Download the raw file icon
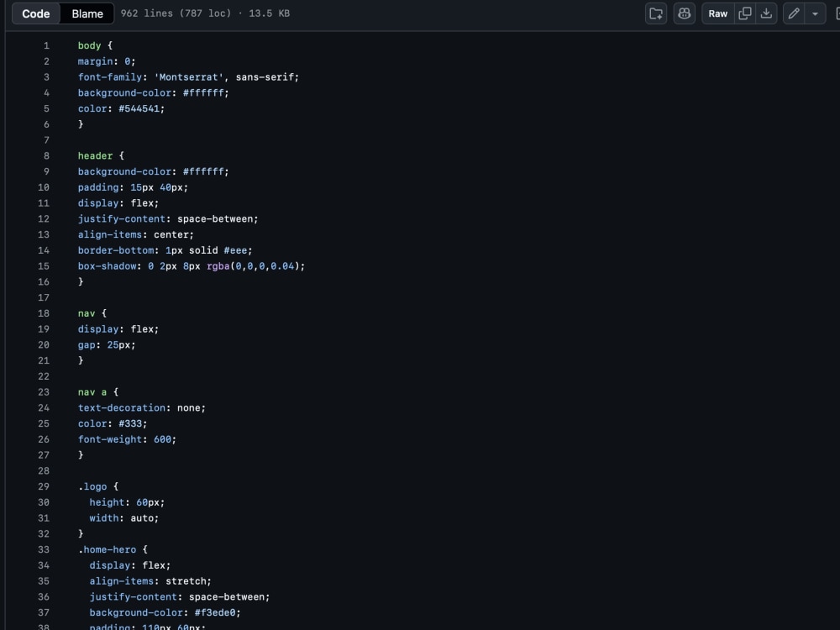Image resolution: width=840 pixels, height=630 pixels. pos(766,13)
